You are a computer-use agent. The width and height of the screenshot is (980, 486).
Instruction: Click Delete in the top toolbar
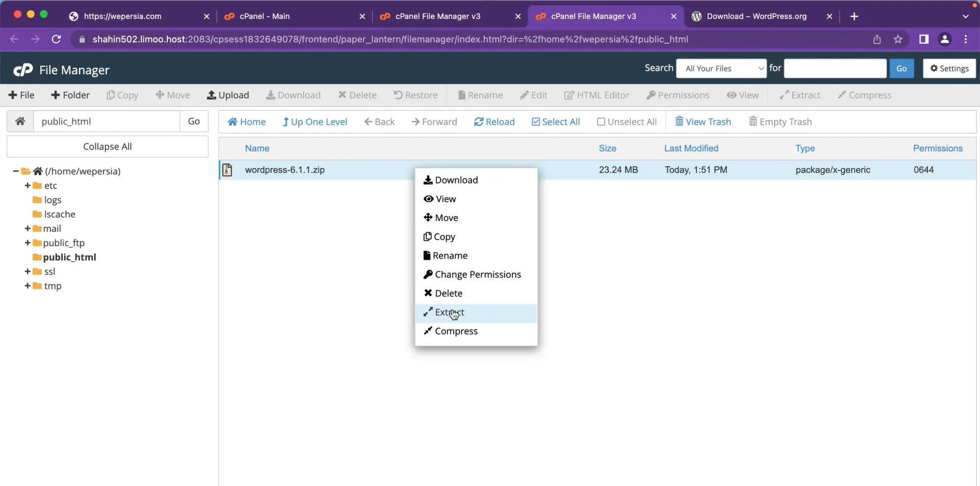point(357,95)
